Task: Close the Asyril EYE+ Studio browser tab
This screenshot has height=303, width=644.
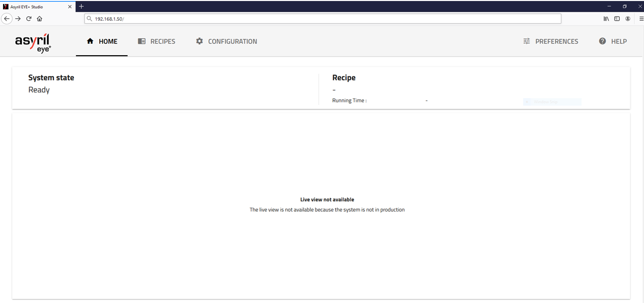Action: point(70,7)
